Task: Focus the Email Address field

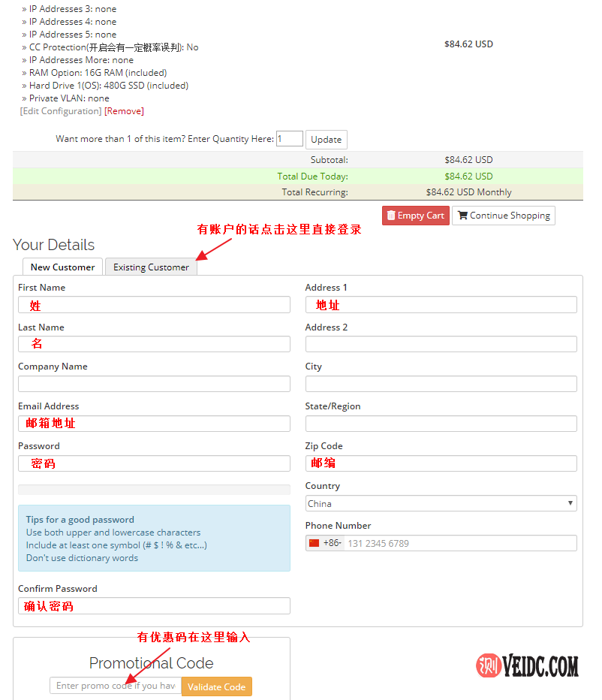Action: [x=154, y=424]
